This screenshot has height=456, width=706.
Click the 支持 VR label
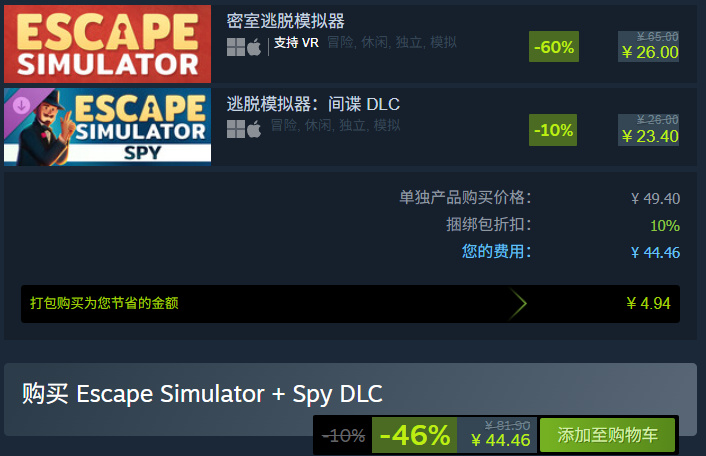click(296, 43)
